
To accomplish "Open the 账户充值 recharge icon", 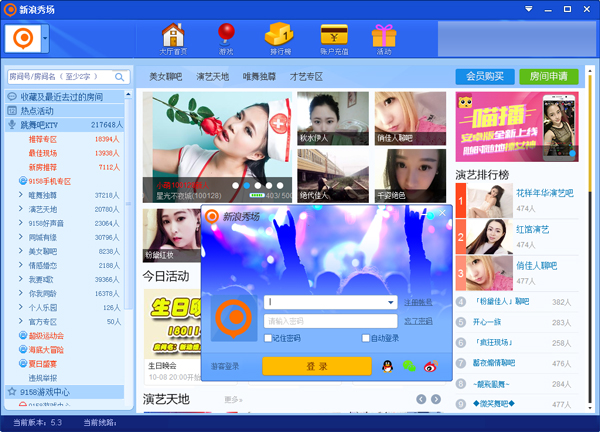I will 334,39.
